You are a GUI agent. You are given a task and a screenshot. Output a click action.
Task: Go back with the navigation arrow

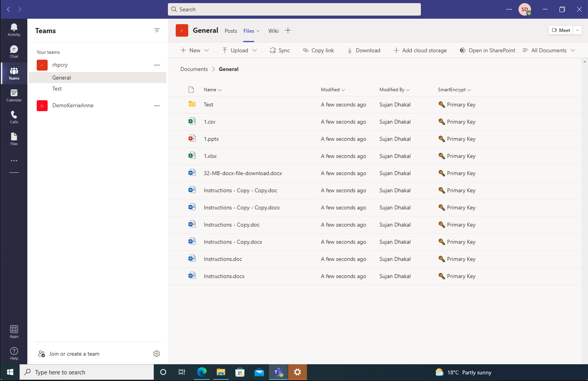8,9
